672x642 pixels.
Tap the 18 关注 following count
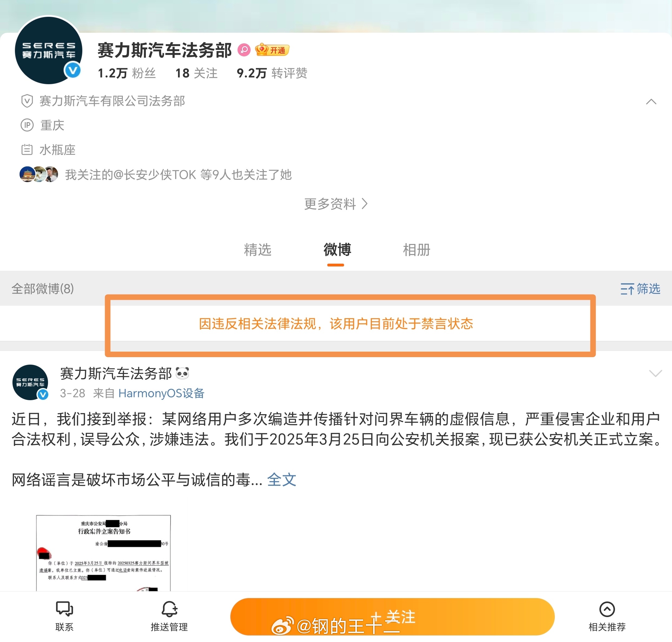196,73
